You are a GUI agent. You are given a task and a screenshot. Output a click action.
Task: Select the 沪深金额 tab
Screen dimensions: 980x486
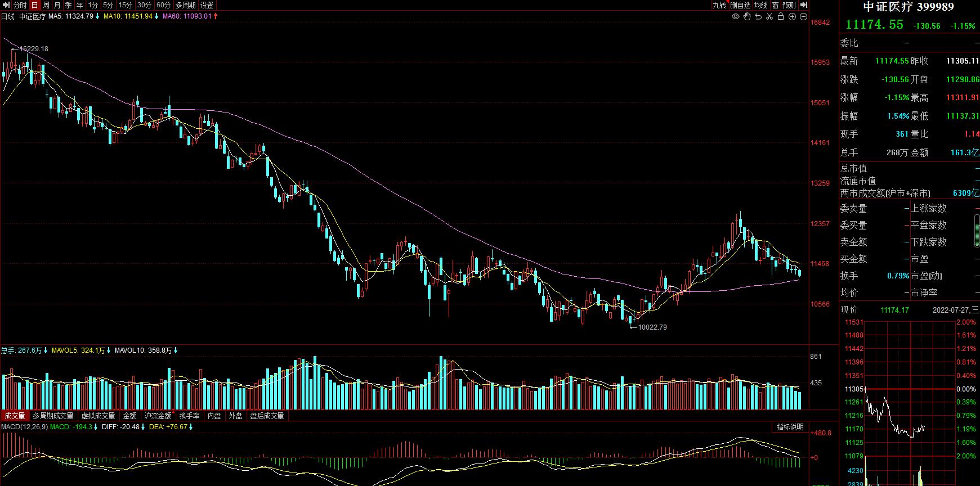[x=158, y=416]
